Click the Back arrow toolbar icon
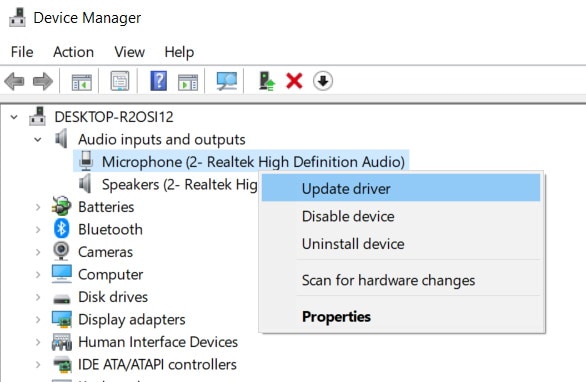The height and width of the screenshot is (382, 586). (x=15, y=81)
